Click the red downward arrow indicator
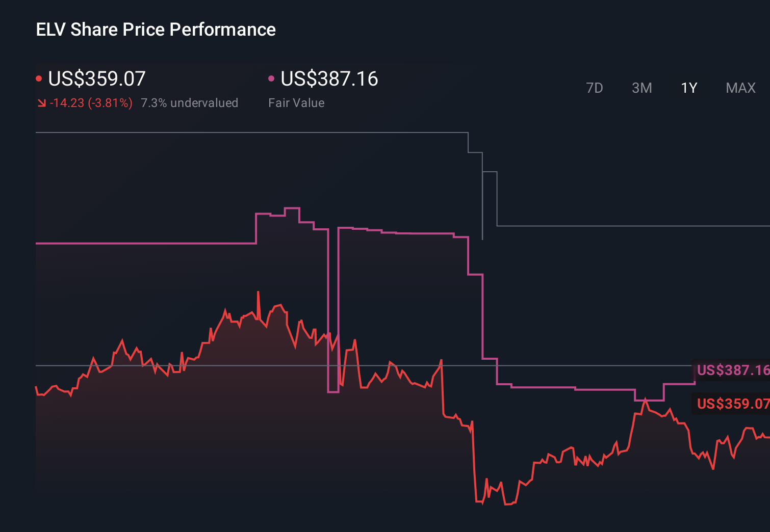Screen dimensions: 770x532 [x=41, y=102]
